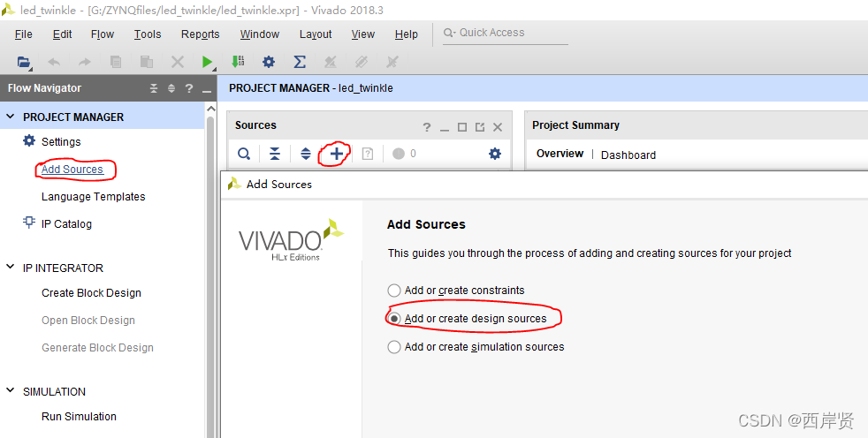Click the greyed crossed icon at toolbar end
868x438 pixels.
392,62
